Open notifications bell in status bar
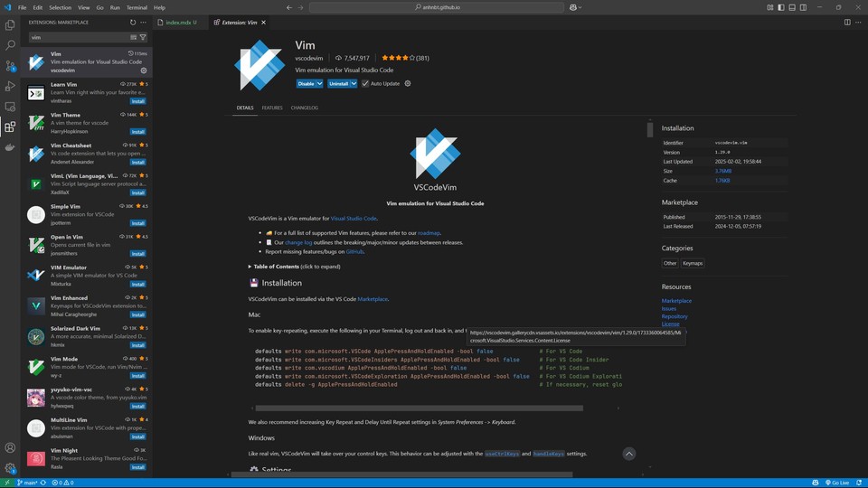Image resolution: width=868 pixels, height=488 pixels. (x=859, y=483)
